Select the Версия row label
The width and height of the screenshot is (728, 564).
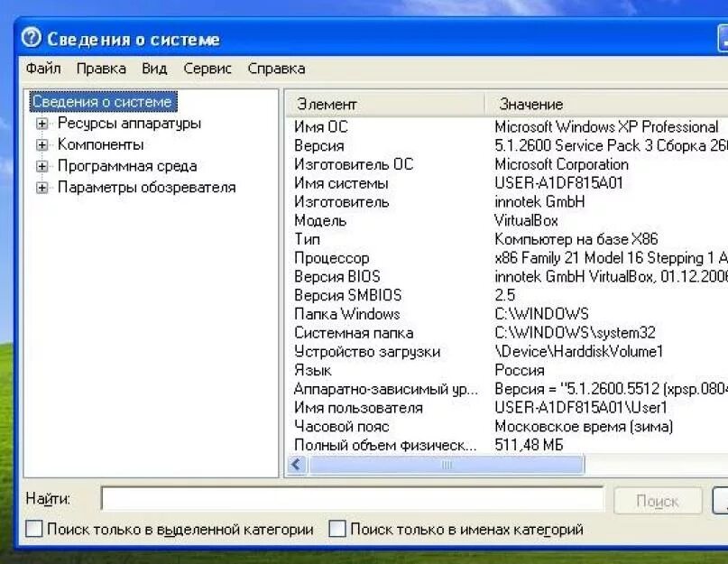pos(319,146)
